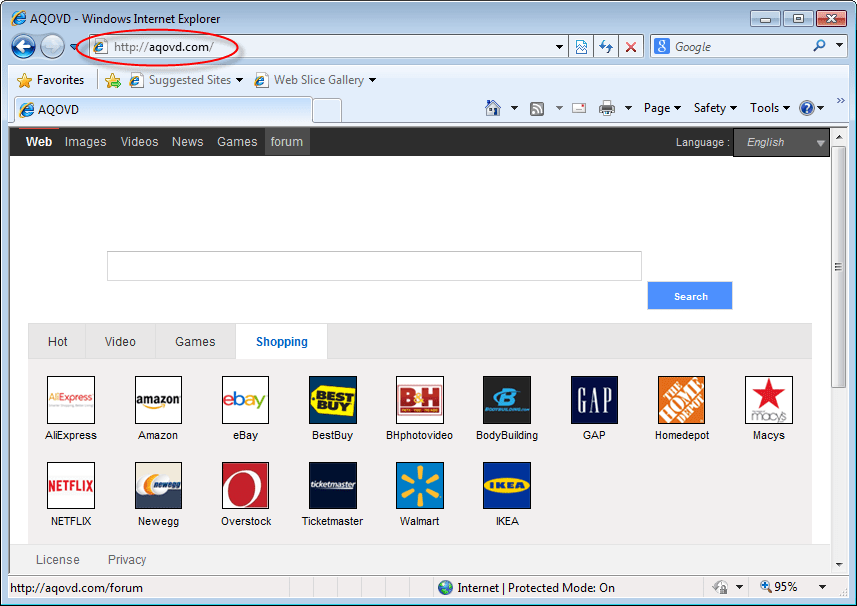This screenshot has height=606, width=857.
Task: Open the zoom level 95% dropdown
Action: point(822,587)
